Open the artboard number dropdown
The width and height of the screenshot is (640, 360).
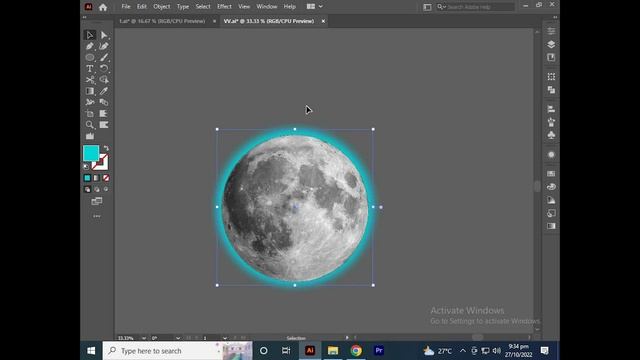(x=225, y=338)
